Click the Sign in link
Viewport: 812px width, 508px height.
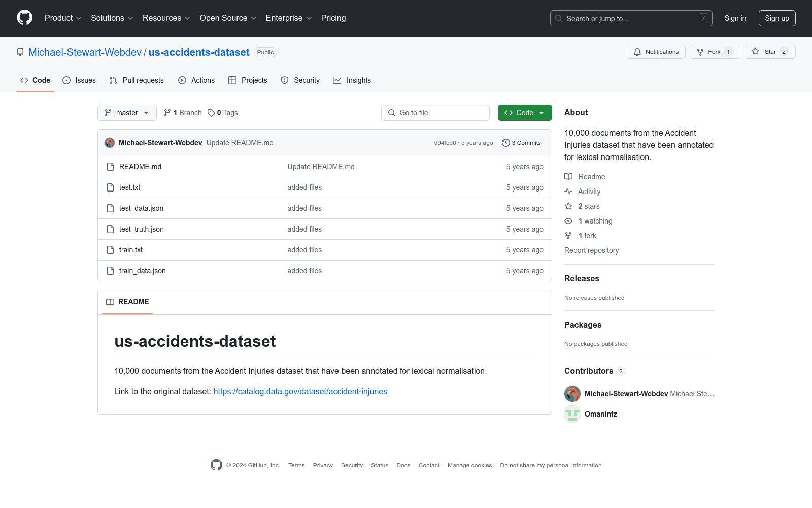coord(735,18)
